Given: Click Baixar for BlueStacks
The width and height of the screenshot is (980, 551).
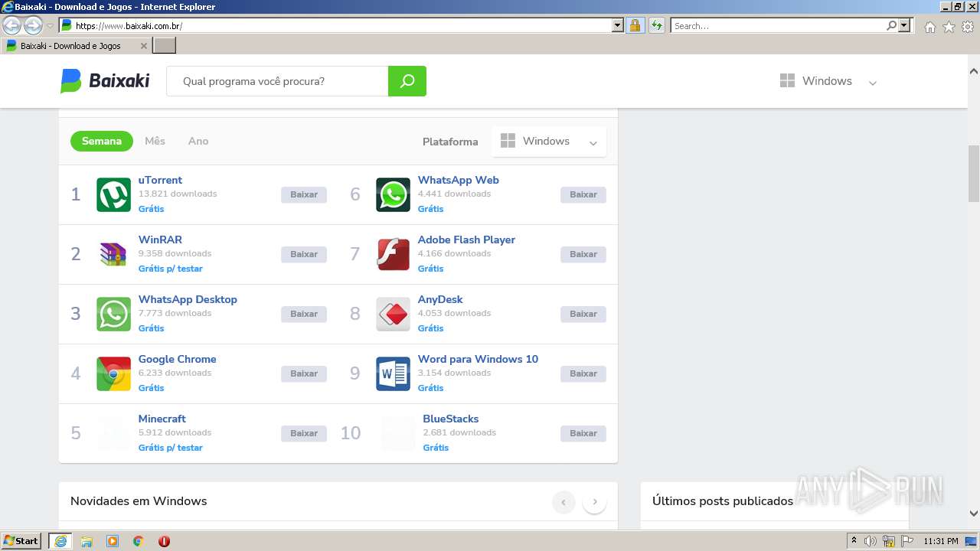Looking at the screenshot, I should click(583, 433).
